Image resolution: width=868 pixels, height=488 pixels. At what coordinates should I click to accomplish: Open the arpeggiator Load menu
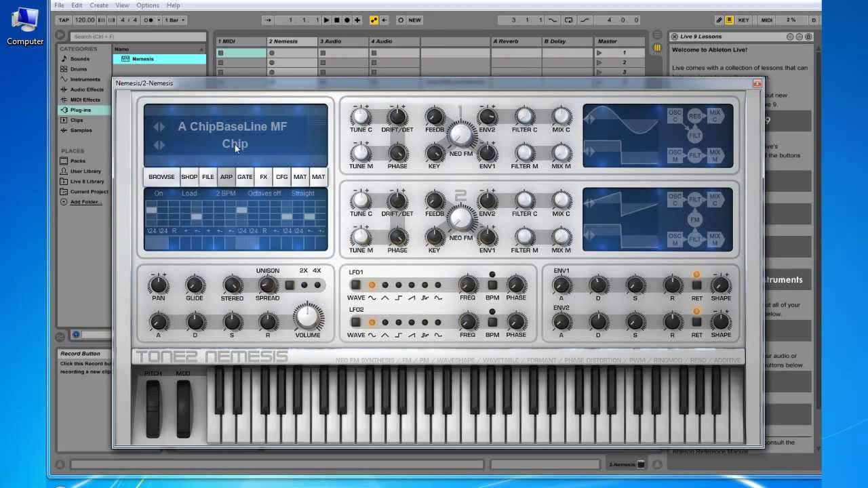point(189,193)
